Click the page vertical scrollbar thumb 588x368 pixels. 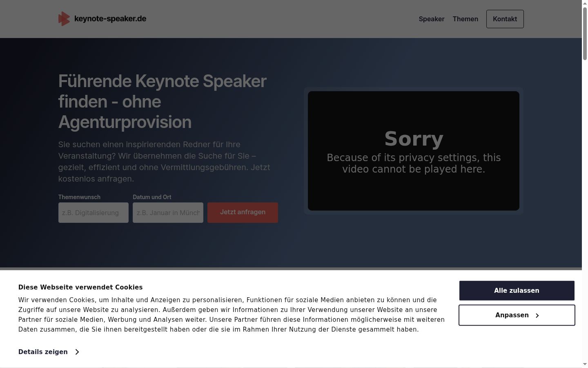(585, 34)
